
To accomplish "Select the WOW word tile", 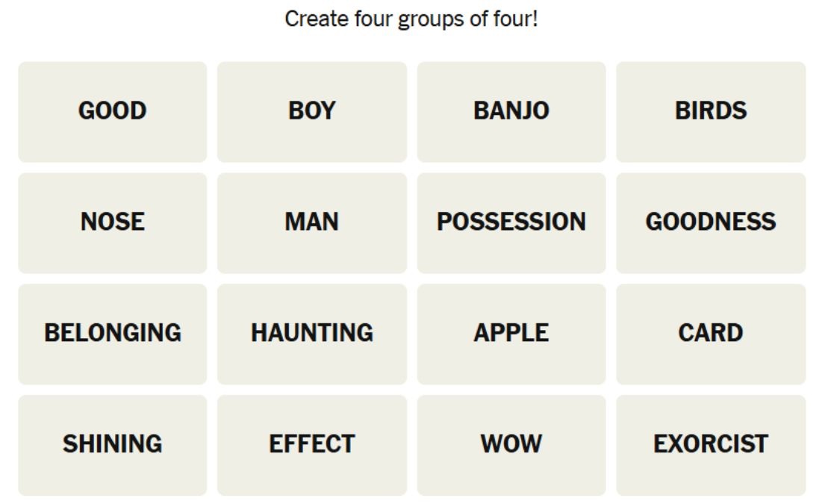I will [511, 445].
